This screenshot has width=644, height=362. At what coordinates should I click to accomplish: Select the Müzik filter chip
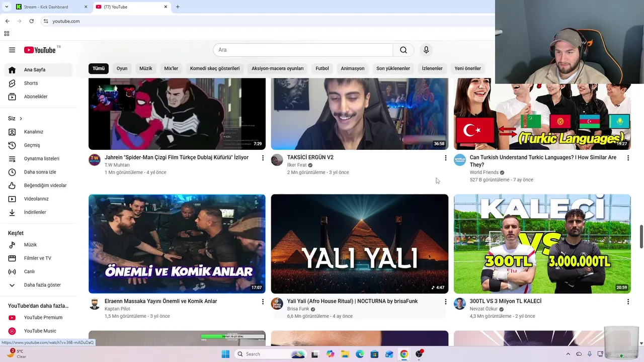146,68
